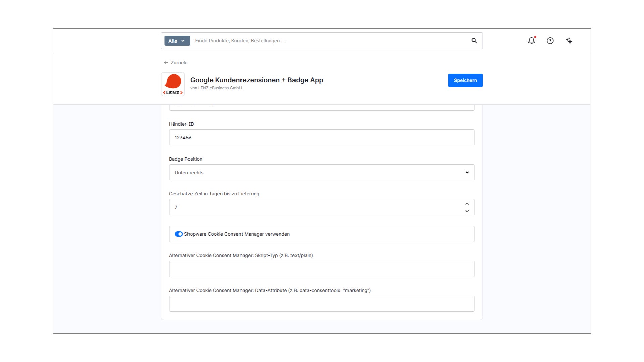The height and width of the screenshot is (362, 644).
Task: Click the Skript-Typ input field
Action: [x=322, y=269]
